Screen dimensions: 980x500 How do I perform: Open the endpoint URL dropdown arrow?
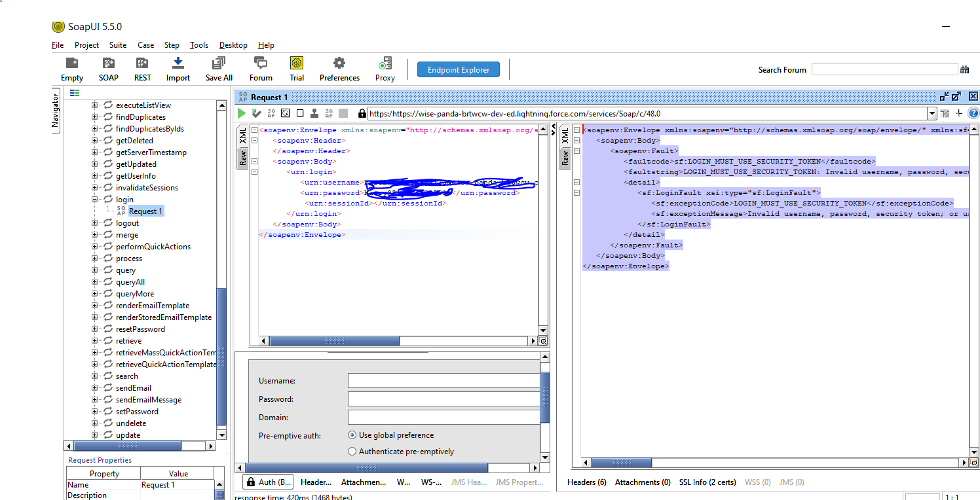pos(932,113)
